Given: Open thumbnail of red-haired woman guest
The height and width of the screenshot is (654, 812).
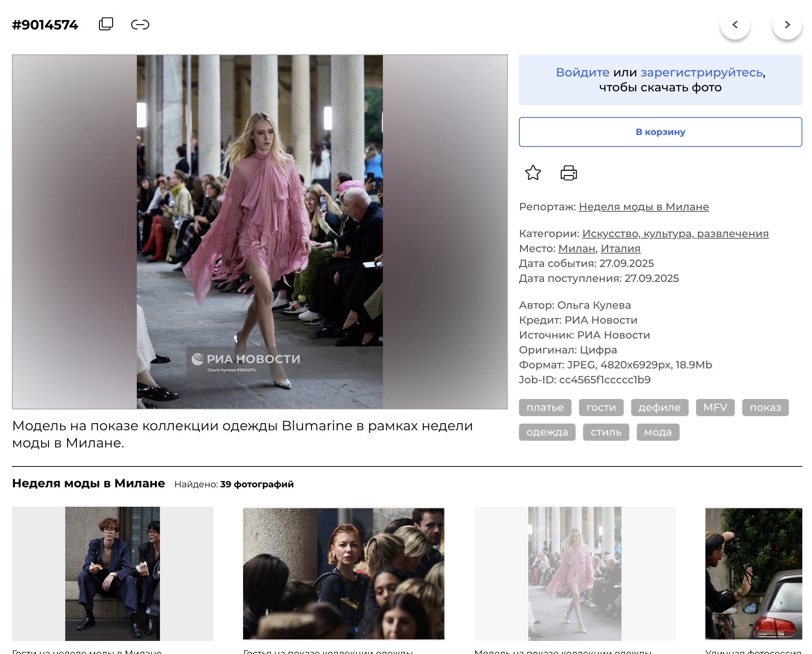Looking at the screenshot, I should [343, 573].
